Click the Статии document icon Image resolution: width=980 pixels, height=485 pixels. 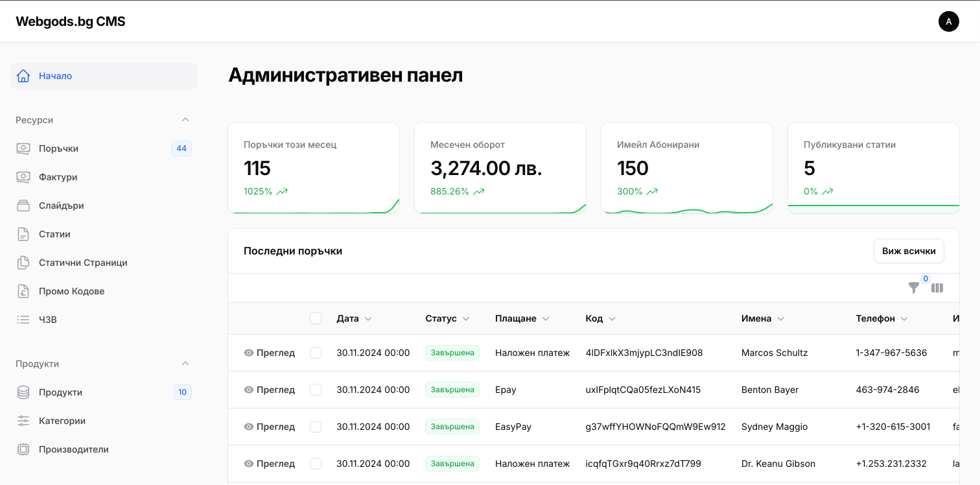click(x=23, y=234)
